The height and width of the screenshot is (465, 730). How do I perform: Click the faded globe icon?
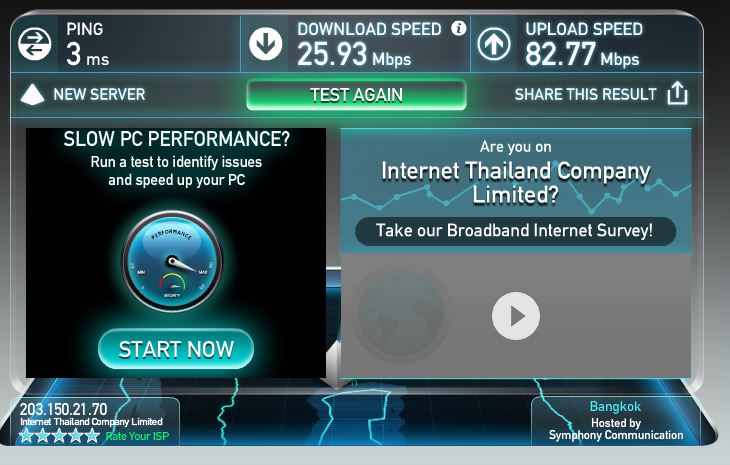401,313
